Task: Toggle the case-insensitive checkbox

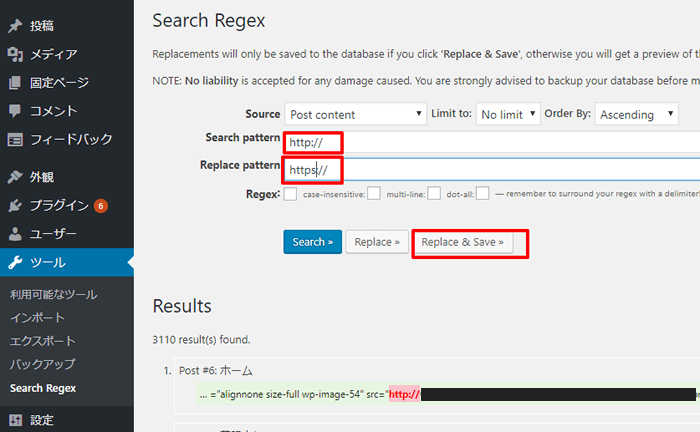Action: coord(374,194)
